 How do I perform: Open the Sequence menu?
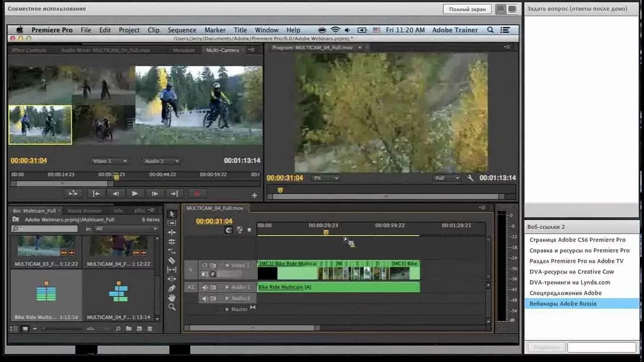tap(182, 30)
